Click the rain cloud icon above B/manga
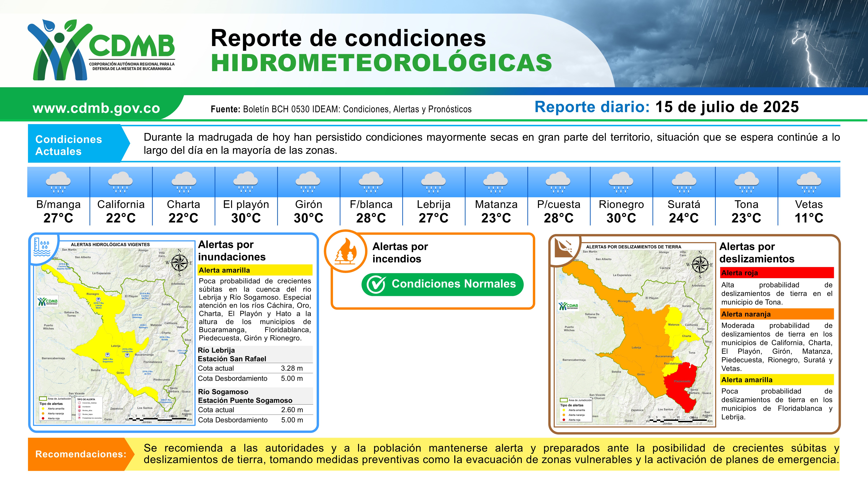Viewport: 868px width, 488px height. [58, 182]
